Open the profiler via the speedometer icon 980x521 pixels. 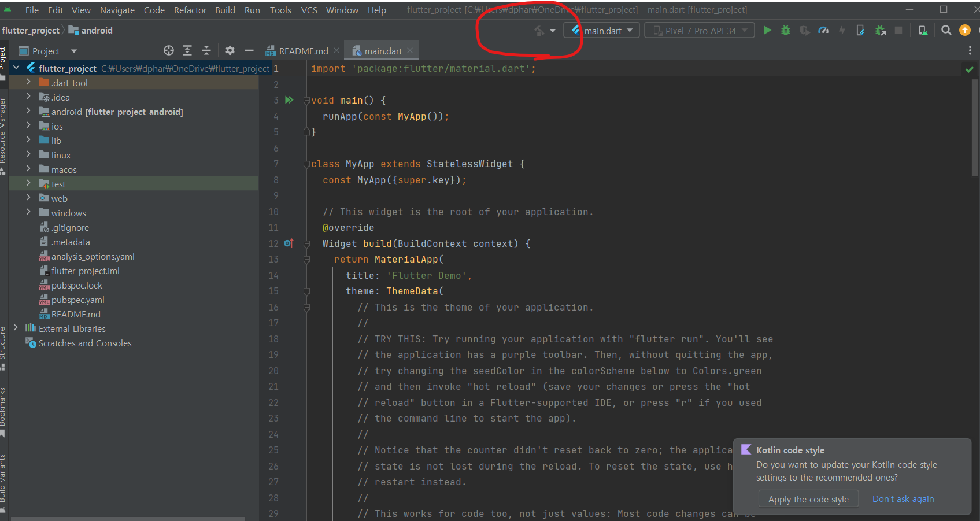pyautogui.click(x=823, y=31)
